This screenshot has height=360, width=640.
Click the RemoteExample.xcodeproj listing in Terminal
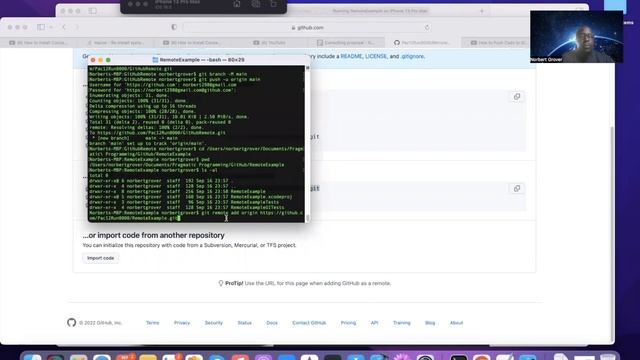(x=261, y=197)
